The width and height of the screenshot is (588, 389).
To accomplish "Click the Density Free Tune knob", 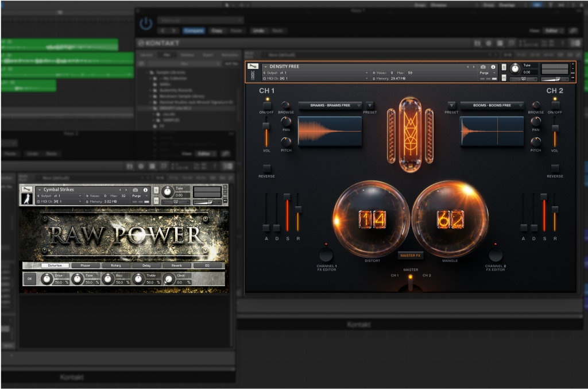I will pos(515,68).
